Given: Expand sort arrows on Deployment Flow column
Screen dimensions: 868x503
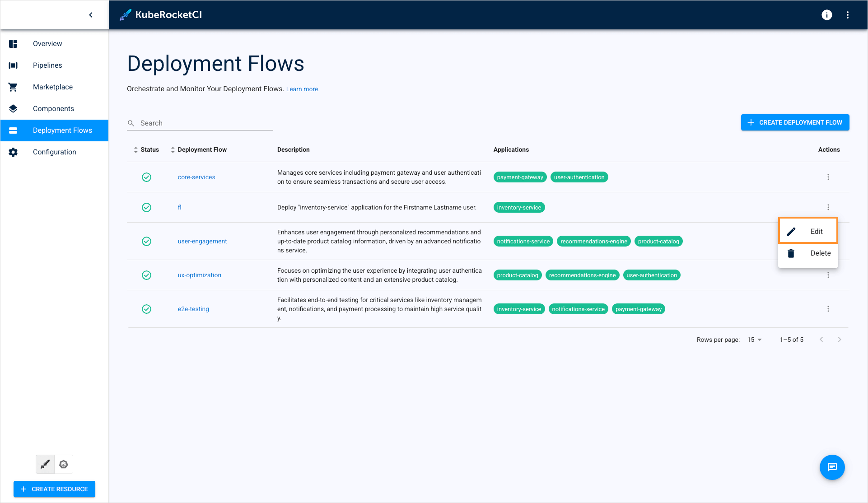Looking at the screenshot, I should tap(173, 149).
